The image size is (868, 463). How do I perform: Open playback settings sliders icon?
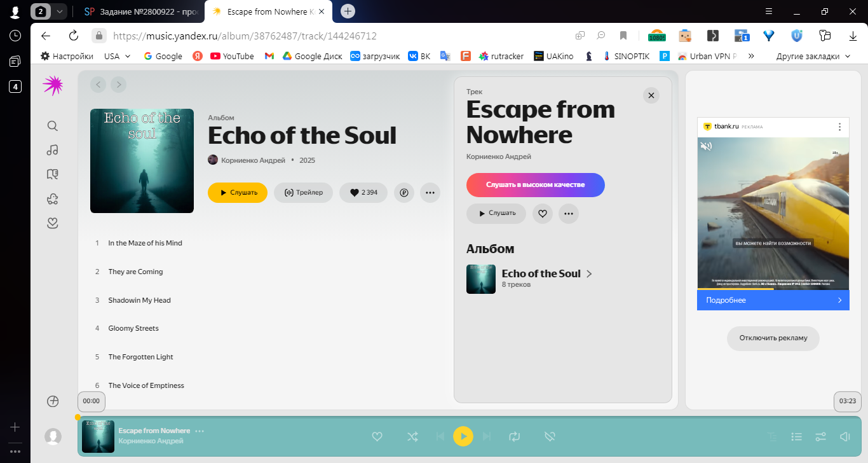820,437
